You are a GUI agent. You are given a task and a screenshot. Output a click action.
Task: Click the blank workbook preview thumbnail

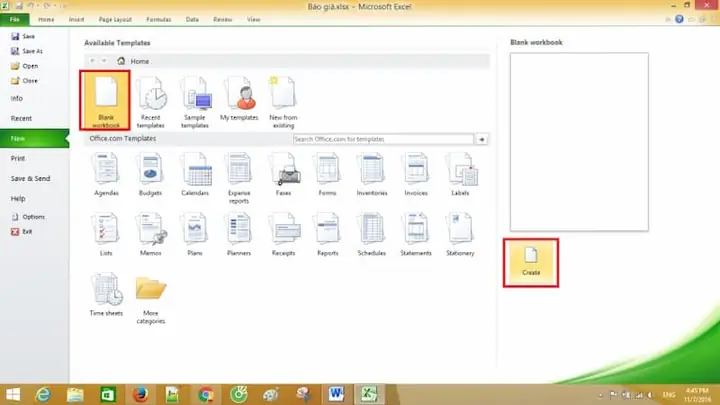coord(579,142)
